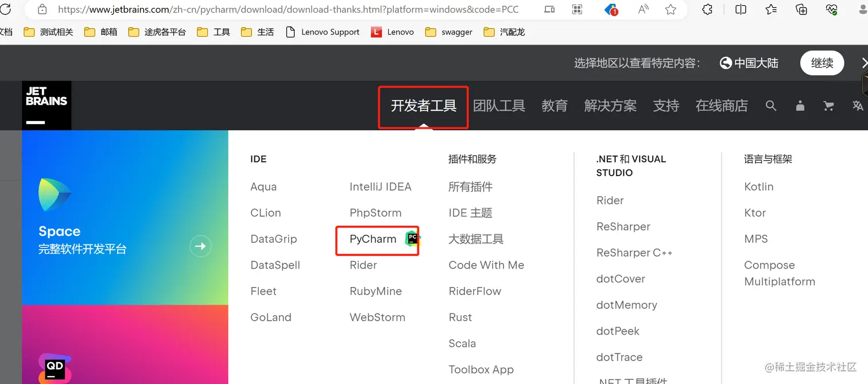Open the red Lenovo bookmark
868x384 pixels.
point(393,32)
